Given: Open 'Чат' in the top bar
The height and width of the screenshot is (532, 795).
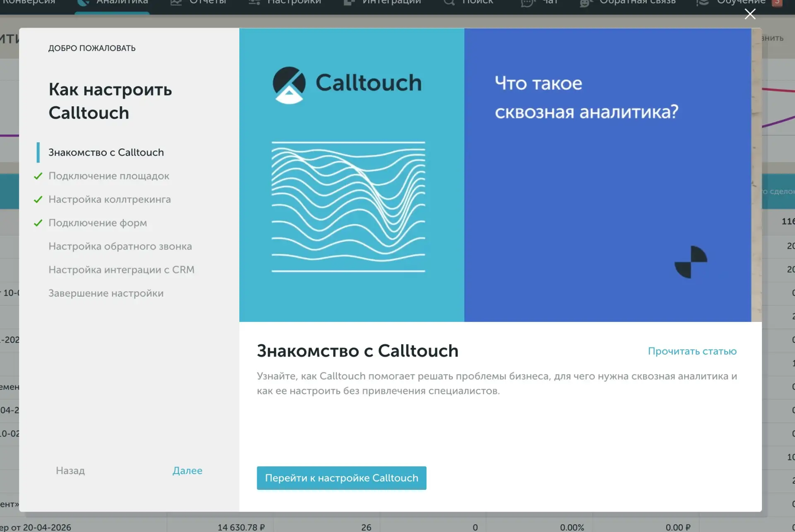Looking at the screenshot, I should pyautogui.click(x=539, y=3).
